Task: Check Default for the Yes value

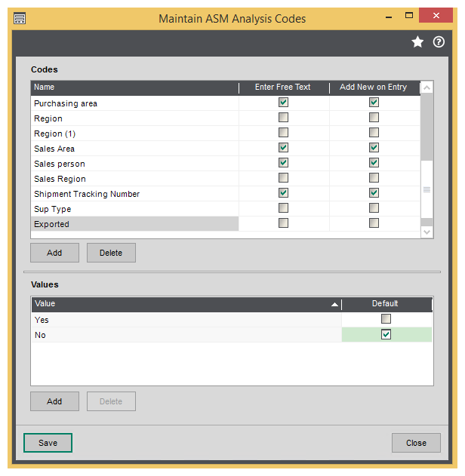Action: click(386, 319)
